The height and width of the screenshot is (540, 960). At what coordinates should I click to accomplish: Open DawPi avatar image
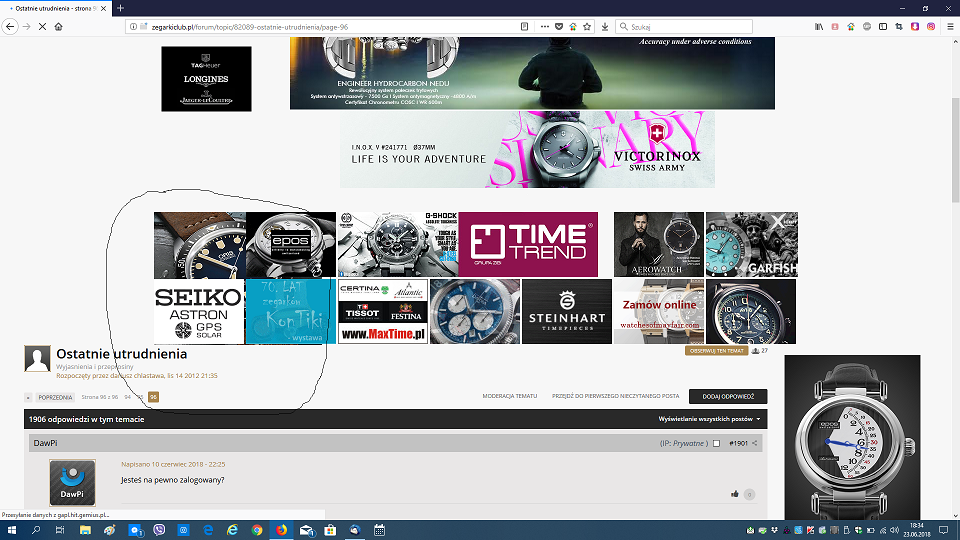tap(72, 482)
